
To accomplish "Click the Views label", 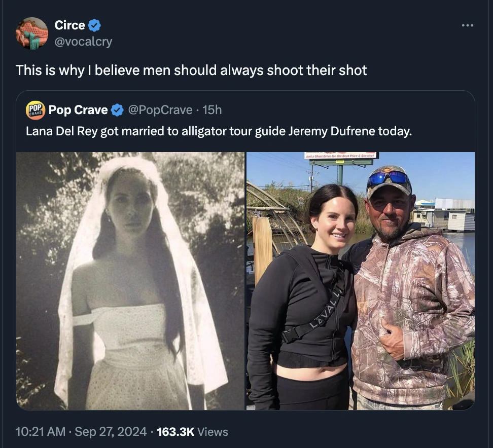I will [213, 432].
